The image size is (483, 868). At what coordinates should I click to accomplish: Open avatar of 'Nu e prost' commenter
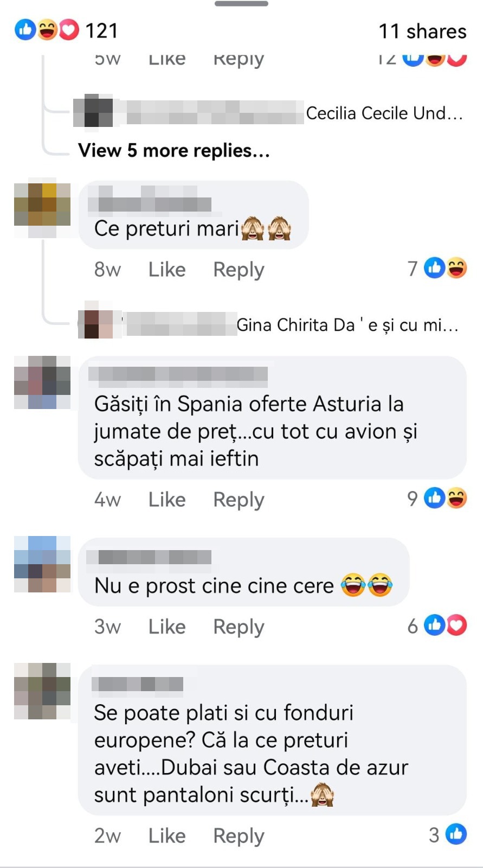click(42, 564)
